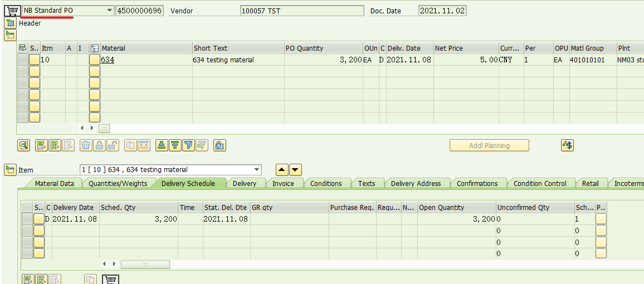Image resolution: width=644 pixels, height=284 pixels.
Task: Click the delete filter icon
Action: point(202,145)
